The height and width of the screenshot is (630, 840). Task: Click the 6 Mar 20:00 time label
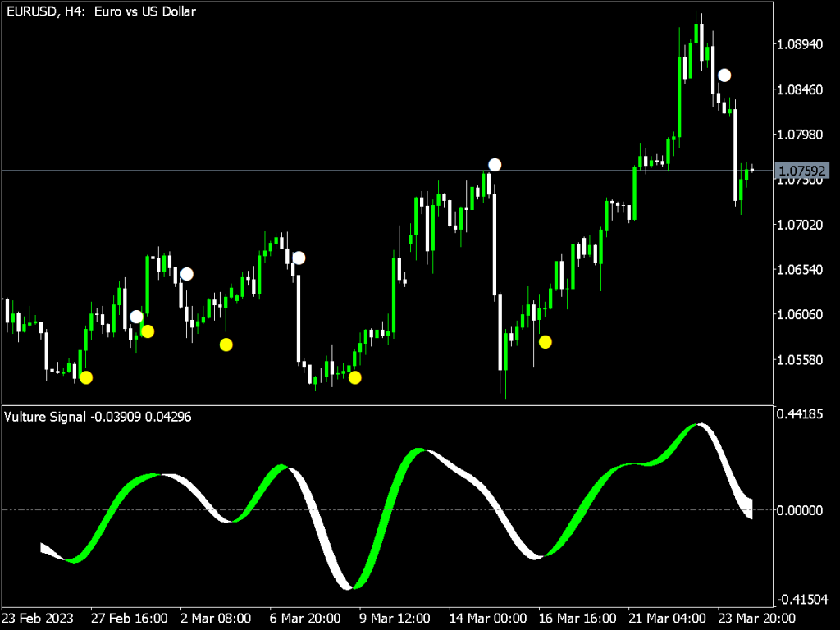pyautogui.click(x=305, y=619)
